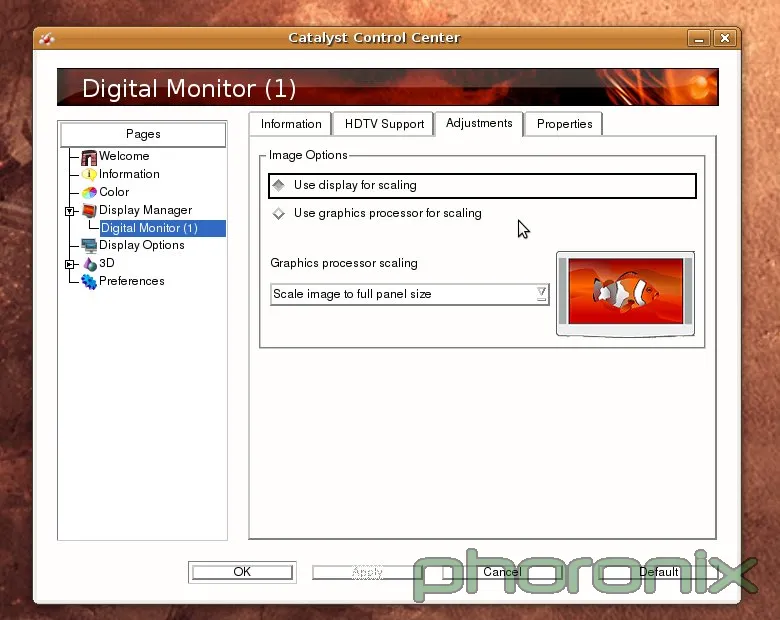Switch to the Information tab
Image resolution: width=780 pixels, height=620 pixels.
291,124
